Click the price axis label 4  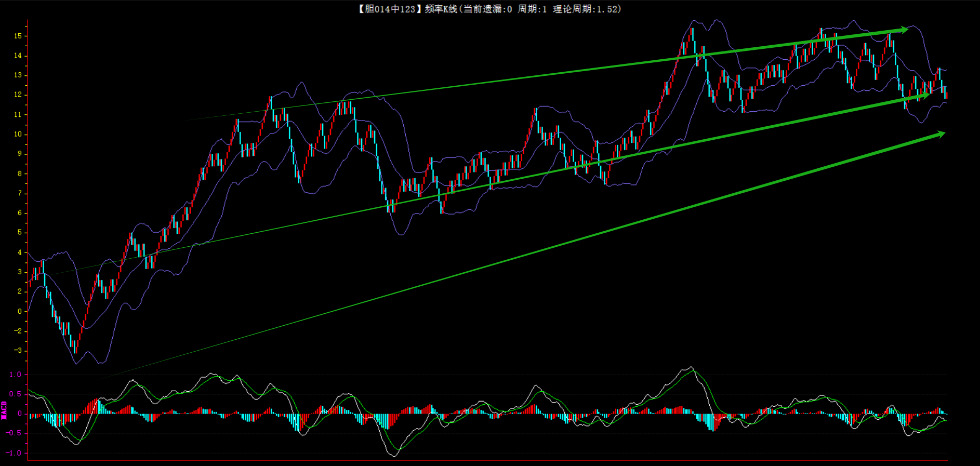coord(20,252)
